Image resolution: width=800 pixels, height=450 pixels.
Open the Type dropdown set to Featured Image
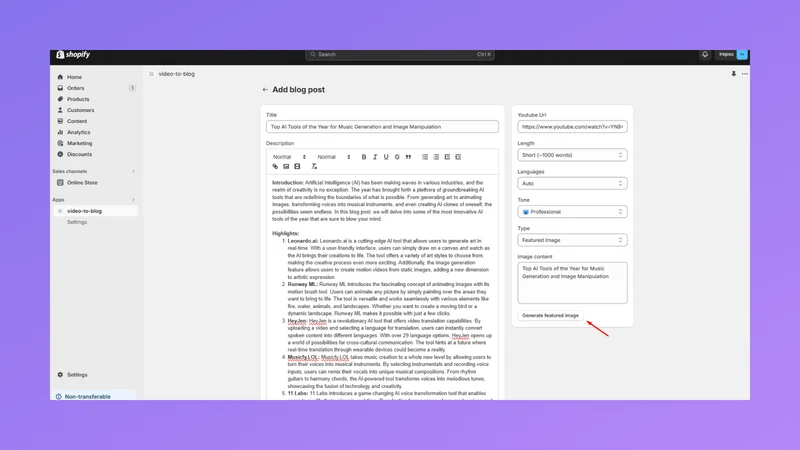click(x=572, y=240)
